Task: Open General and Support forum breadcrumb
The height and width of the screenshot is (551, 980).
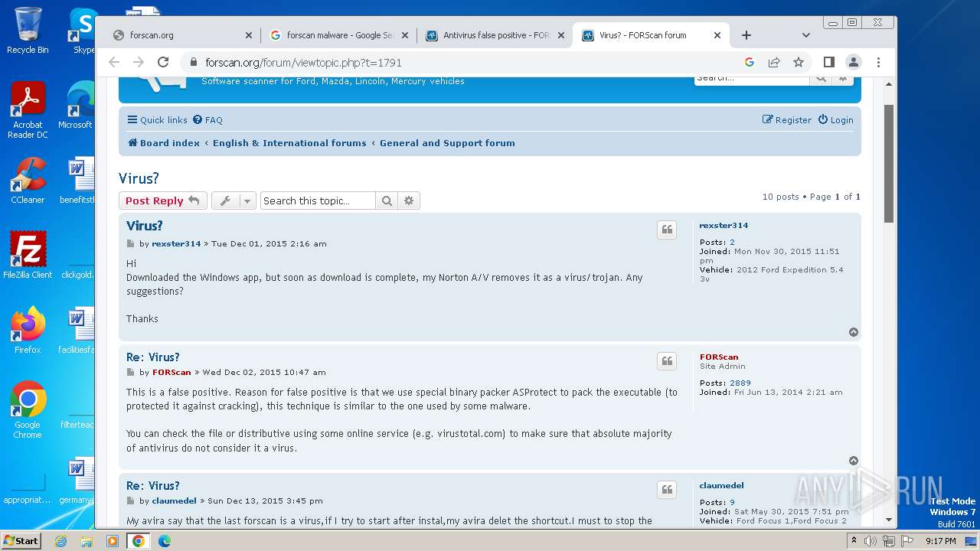Action: click(447, 143)
